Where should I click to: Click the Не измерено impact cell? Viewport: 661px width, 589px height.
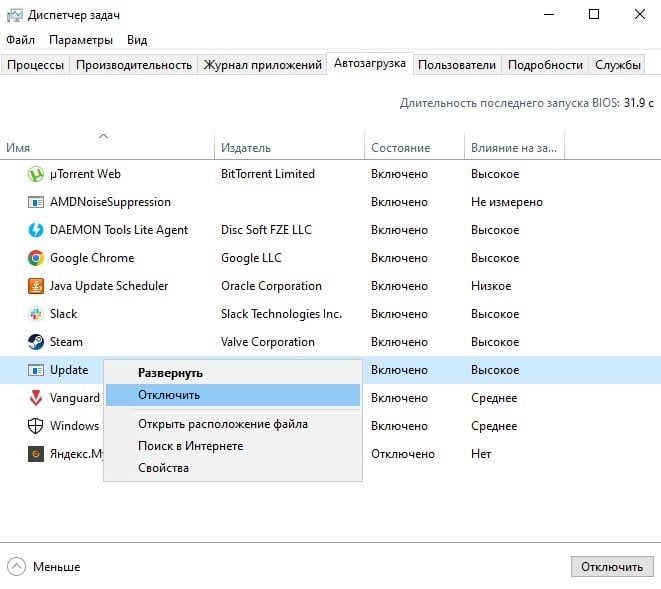507,202
